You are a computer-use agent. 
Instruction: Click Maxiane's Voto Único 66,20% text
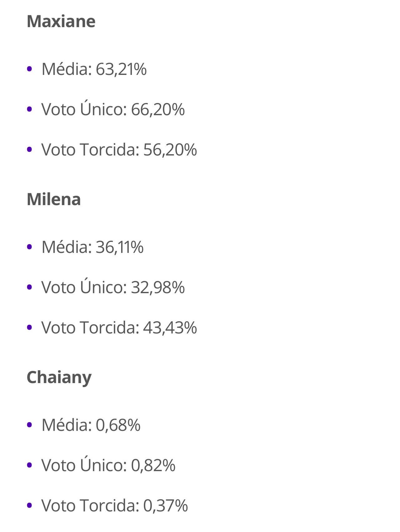point(113,110)
